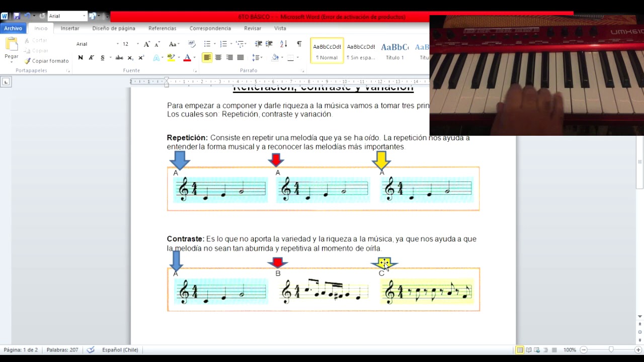Switch to the Diseño de página tab

(x=114, y=29)
